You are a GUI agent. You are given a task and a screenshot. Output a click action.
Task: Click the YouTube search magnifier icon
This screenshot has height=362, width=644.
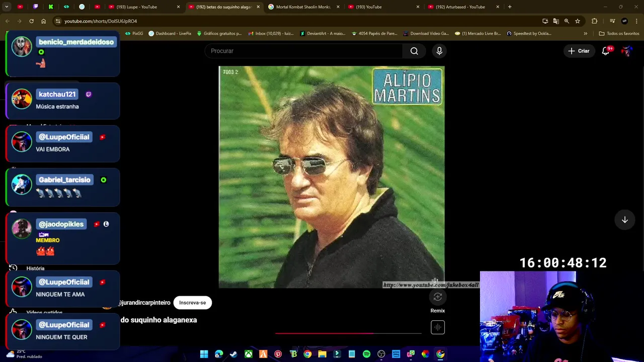[x=414, y=51]
